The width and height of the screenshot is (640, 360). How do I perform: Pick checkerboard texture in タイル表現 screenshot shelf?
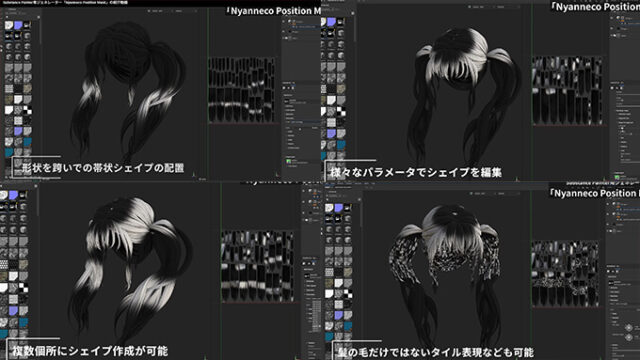[348, 293]
